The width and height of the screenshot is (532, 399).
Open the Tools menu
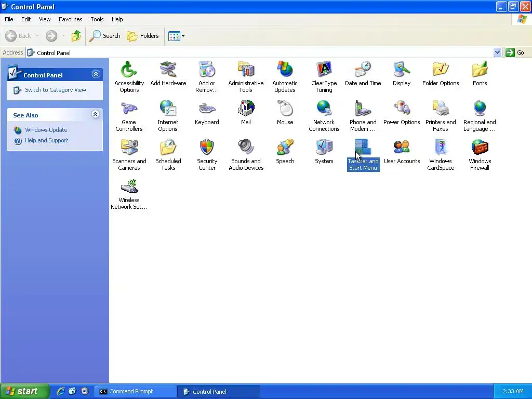97,19
